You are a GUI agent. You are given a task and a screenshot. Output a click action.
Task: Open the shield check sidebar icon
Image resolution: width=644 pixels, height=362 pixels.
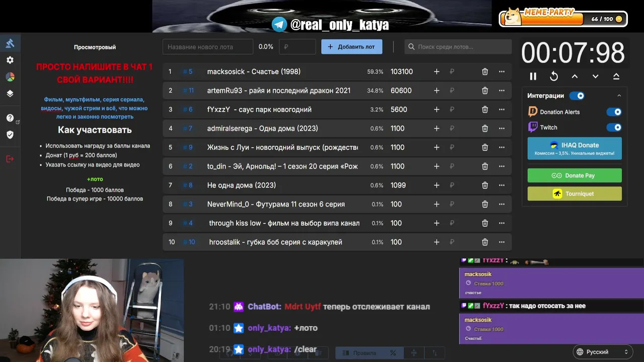click(x=10, y=135)
